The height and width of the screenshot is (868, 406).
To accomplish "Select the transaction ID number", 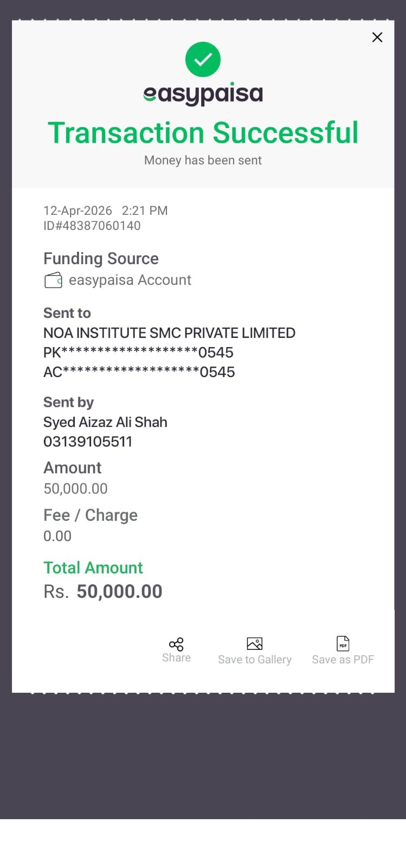I will (92, 226).
